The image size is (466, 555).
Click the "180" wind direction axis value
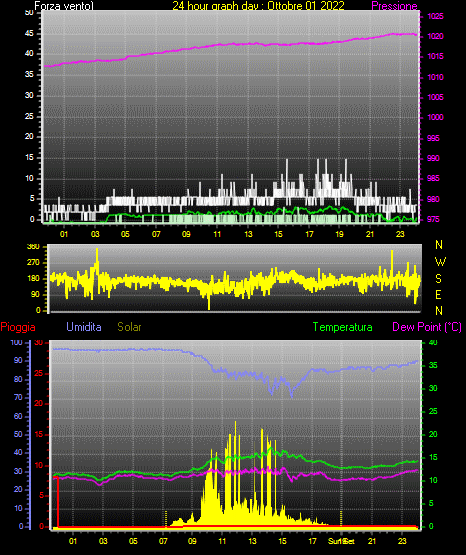33,279
